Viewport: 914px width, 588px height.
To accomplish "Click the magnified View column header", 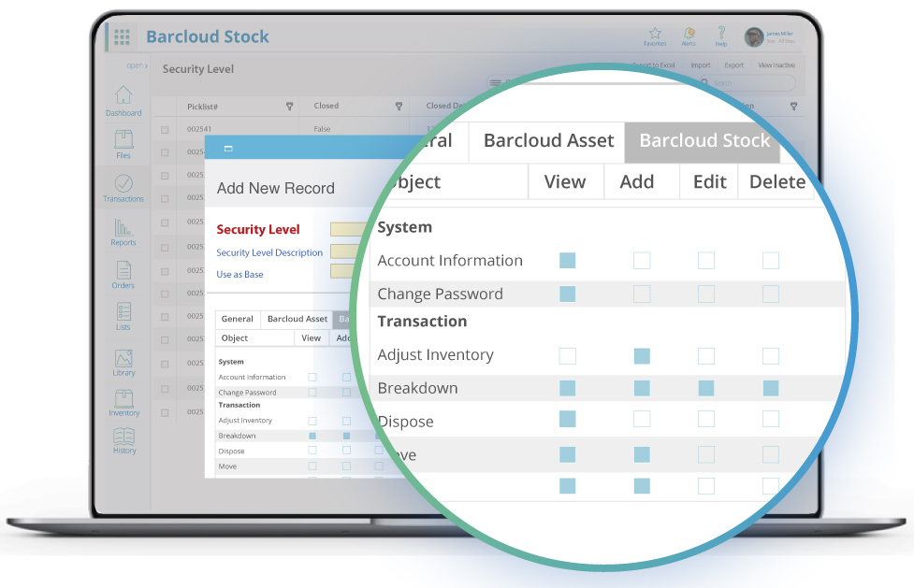I will [x=565, y=181].
